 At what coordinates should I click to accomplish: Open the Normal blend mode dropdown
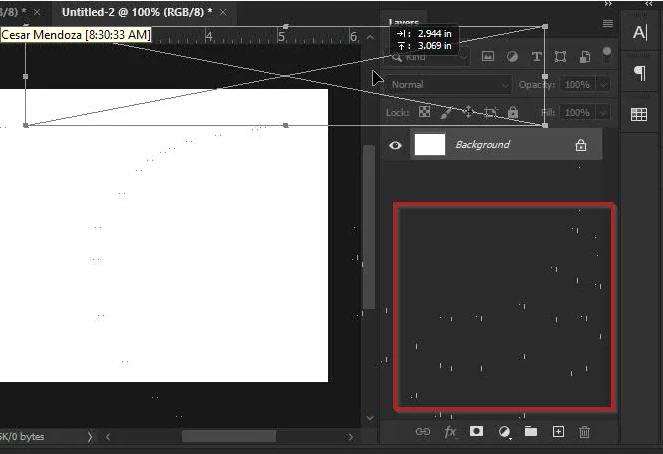pos(448,85)
